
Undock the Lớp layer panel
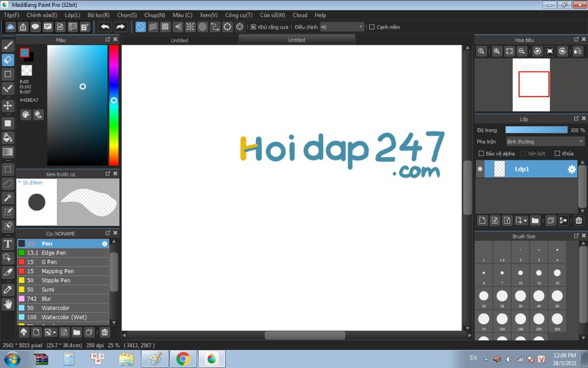(577, 118)
